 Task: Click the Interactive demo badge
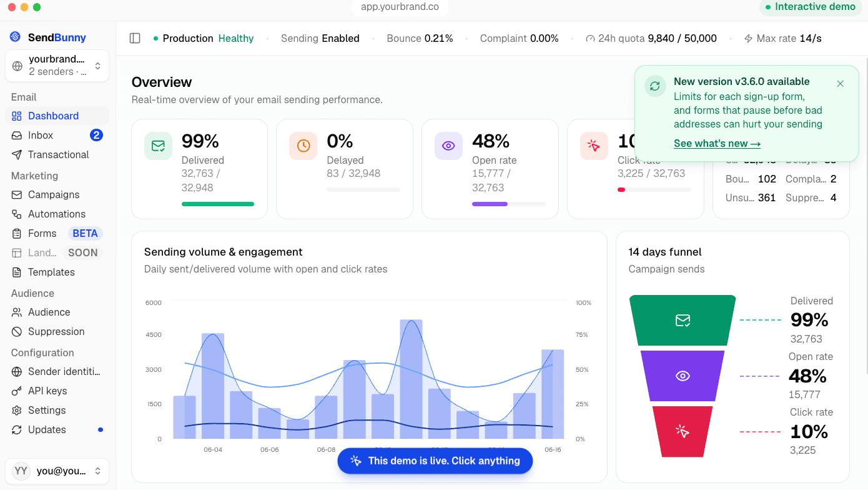(811, 7)
